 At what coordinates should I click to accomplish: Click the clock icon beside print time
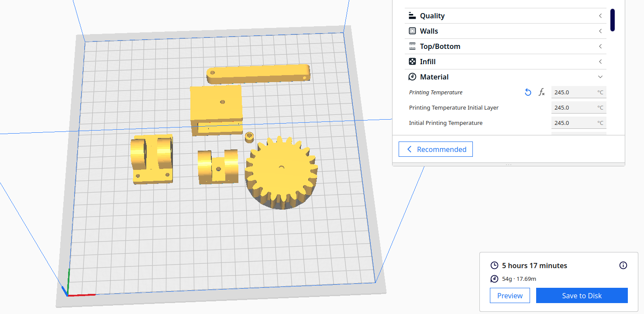point(494,266)
